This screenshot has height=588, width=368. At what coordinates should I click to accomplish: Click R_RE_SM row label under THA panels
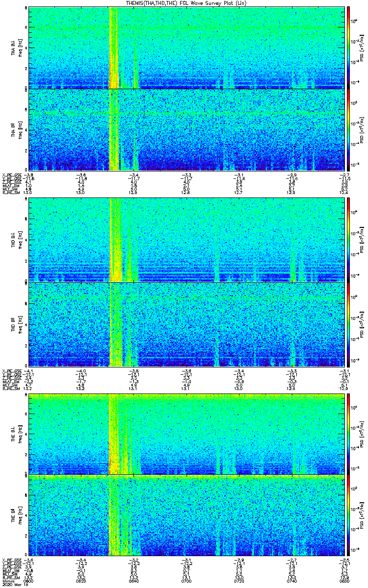pyautogui.click(x=10, y=193)
